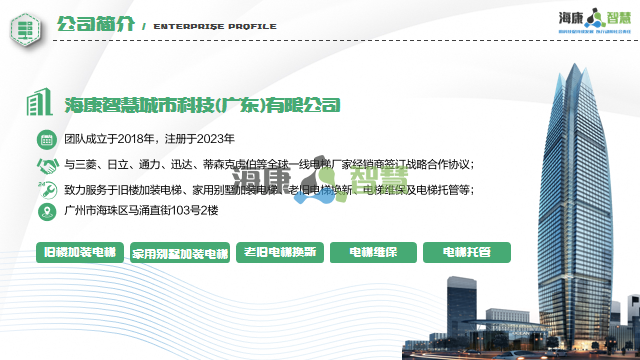
Task: Click the 家用别墅加装电梯 button
Action: point(180,253)
